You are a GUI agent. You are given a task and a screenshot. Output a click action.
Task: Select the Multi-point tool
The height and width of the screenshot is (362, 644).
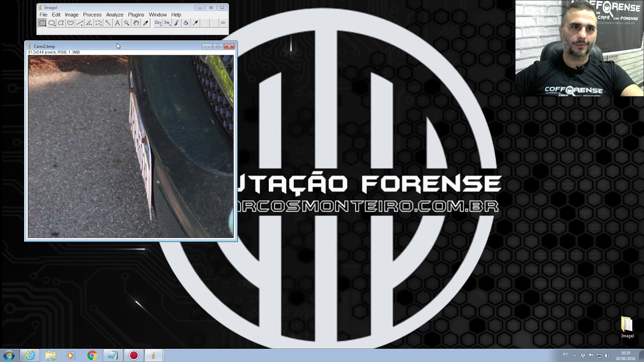pyautogui.click(x=99, y=23)
